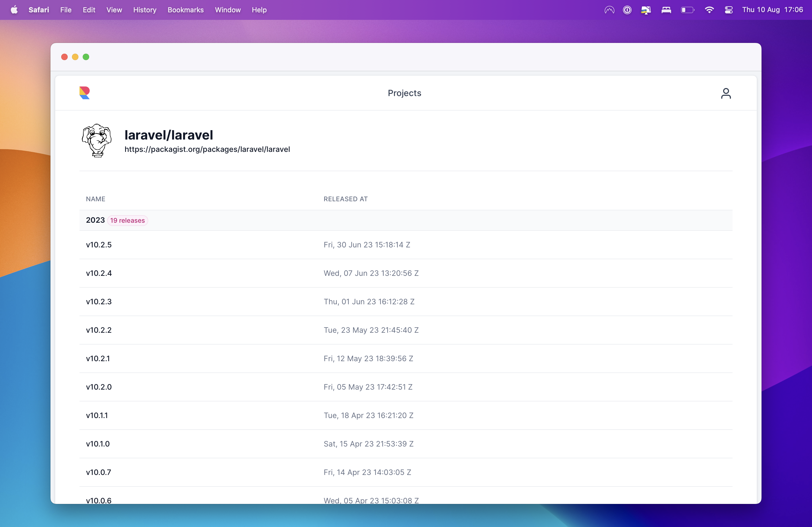Click date Tue, 18 Apr 23 16:21:20 Z
Screen dimensions: 812x527
click(368, 416)
